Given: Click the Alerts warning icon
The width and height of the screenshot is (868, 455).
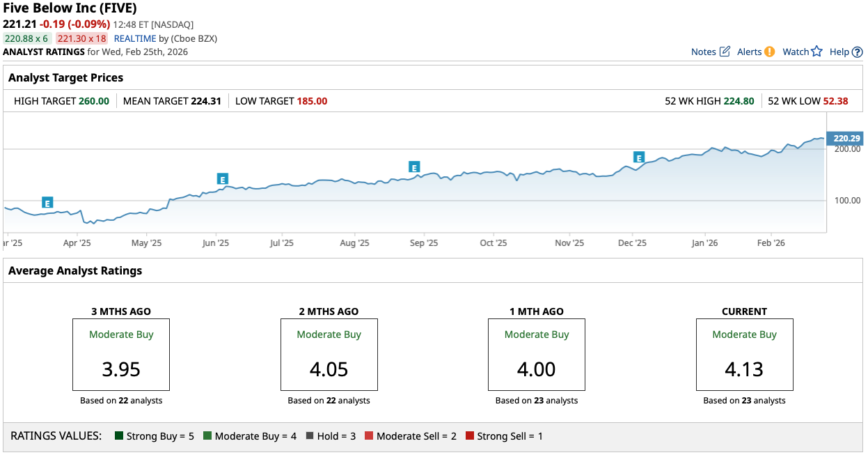Looking at the screenshot, I should tap(769, 52).
